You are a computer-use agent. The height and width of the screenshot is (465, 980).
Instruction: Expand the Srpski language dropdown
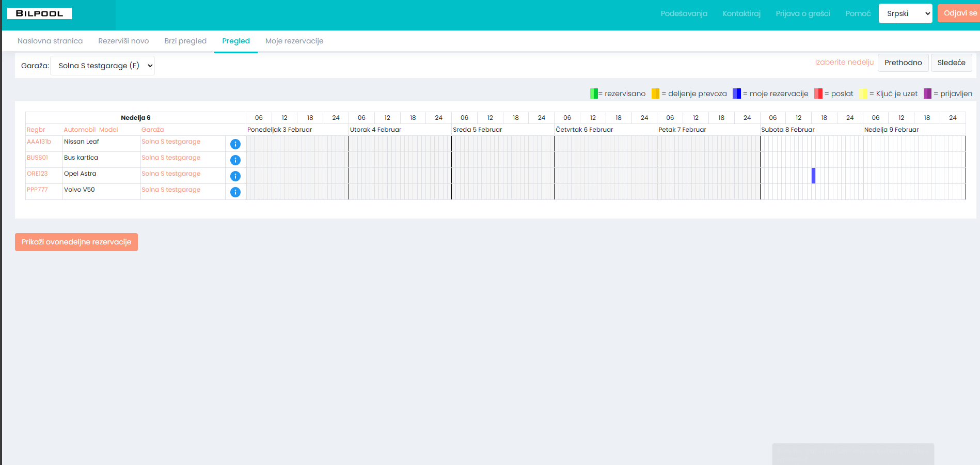pos(905,13)
